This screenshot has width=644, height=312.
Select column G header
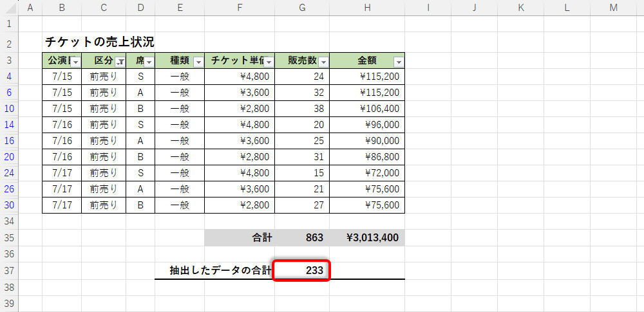[302, 7]
